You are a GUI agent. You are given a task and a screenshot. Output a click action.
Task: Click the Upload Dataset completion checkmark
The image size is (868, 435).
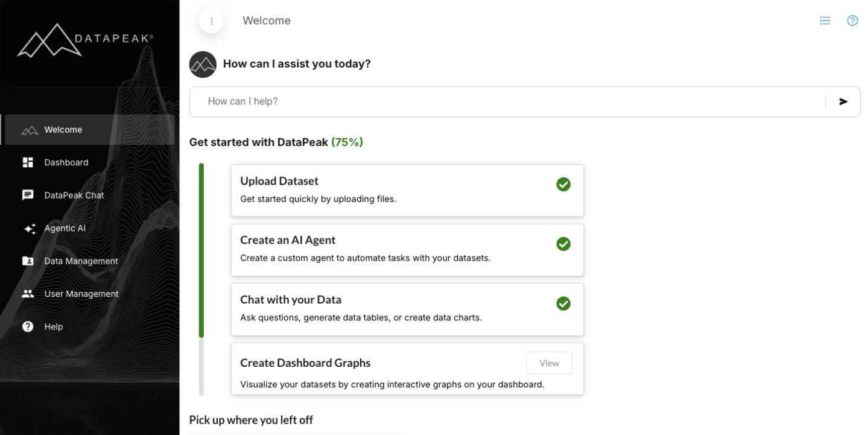pos(563,185)
